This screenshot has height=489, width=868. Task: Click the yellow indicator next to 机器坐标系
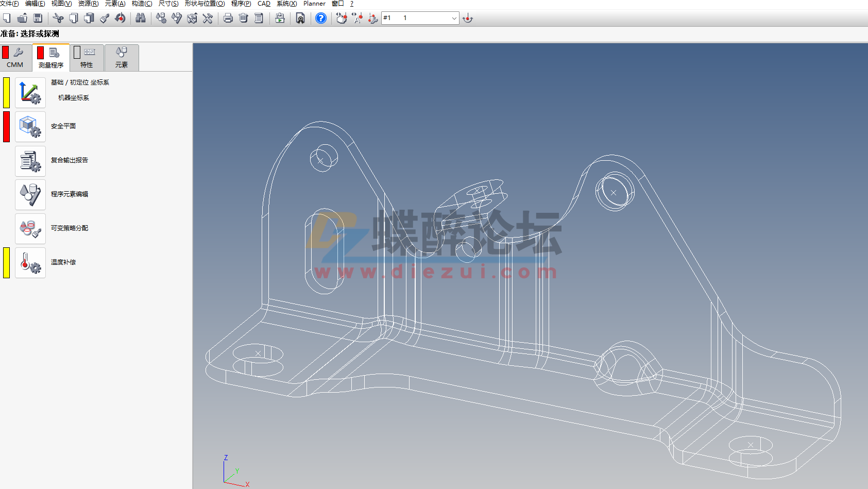coord(6,92)
